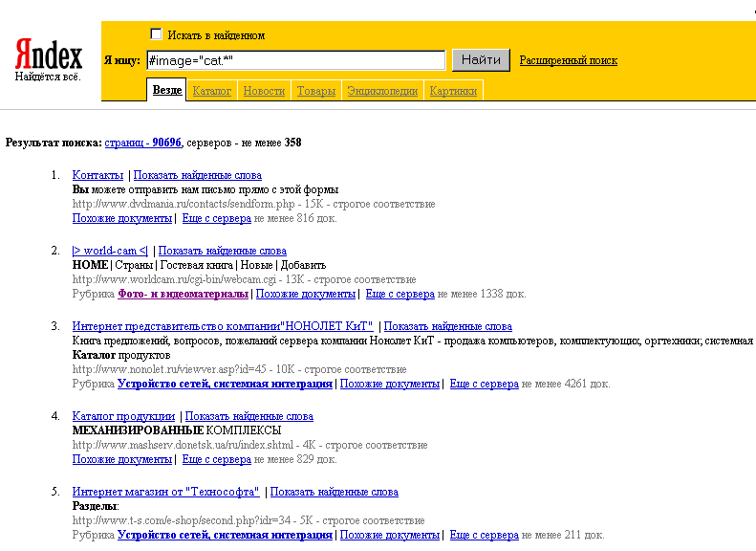The image size is (756, 551).
Task: Switch to the Энциклопедии tab
Action: pos(382,91)
